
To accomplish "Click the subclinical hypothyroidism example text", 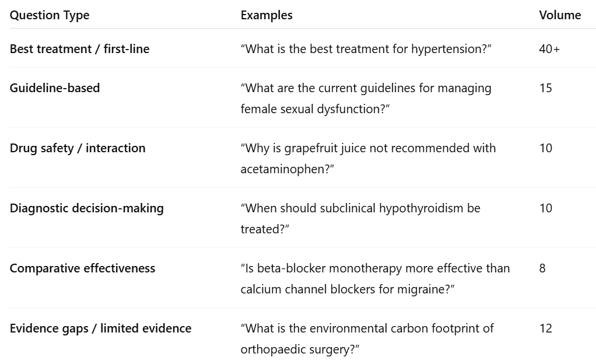I will pos(360,219).
